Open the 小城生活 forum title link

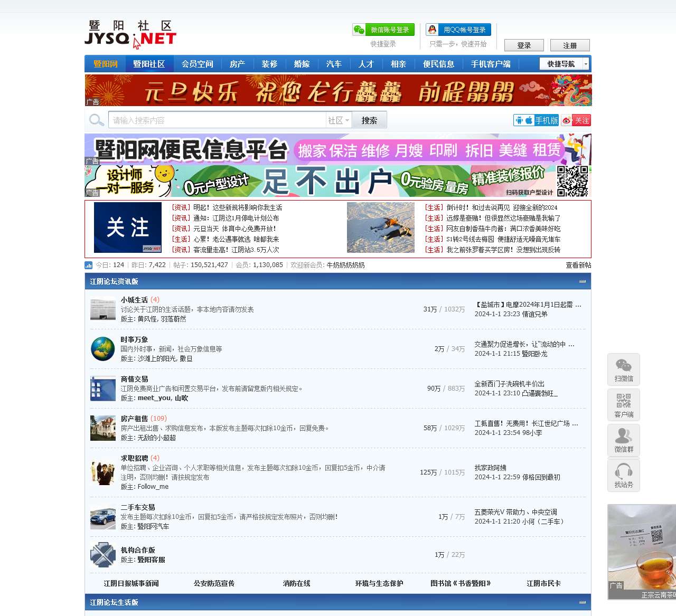pyautogui.click(x=134, y=300)
